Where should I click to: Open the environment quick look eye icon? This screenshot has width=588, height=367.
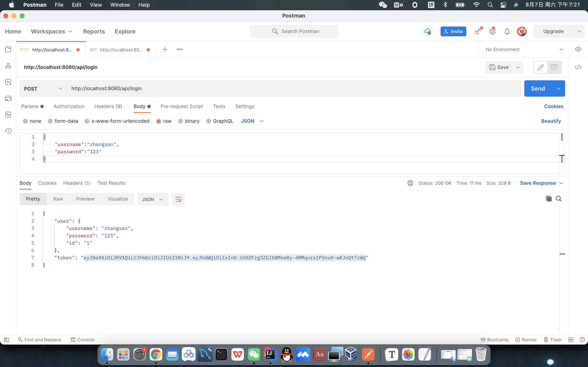578,49
